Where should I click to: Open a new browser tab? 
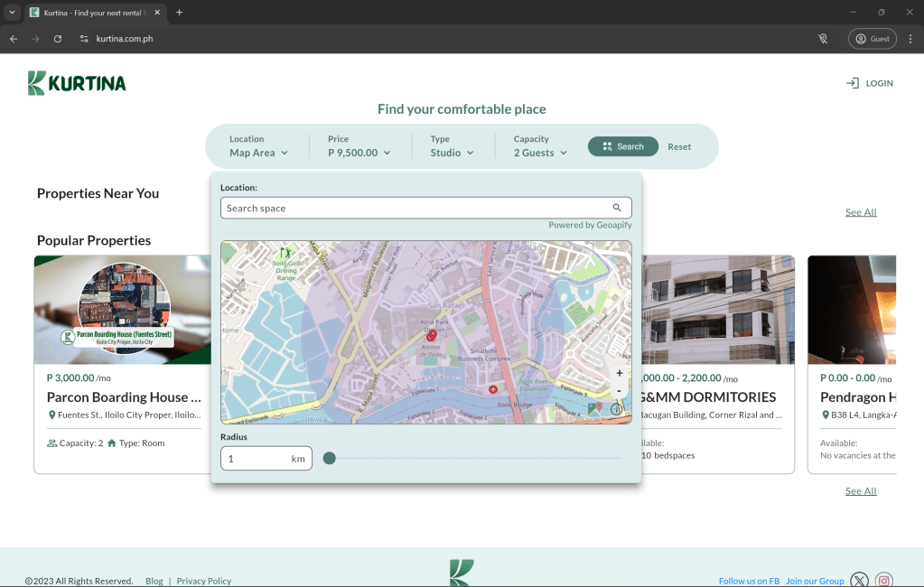click(179, 13)
